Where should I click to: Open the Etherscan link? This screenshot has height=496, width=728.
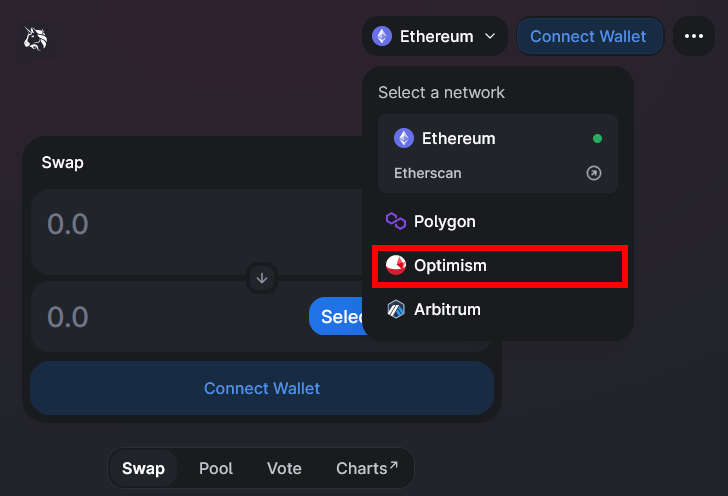click(428, 173)
